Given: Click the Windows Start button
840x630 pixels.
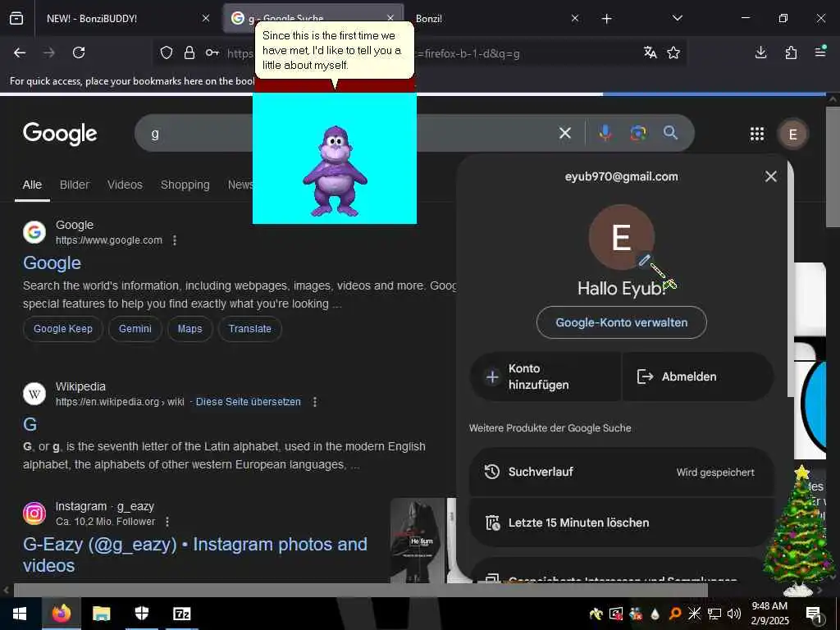Looking at the screenshot, I should pos(20,614).
